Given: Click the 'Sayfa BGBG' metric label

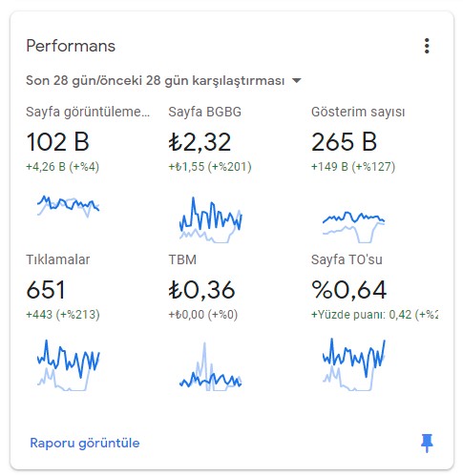Looking at the screenshot, I should (205, 112).
